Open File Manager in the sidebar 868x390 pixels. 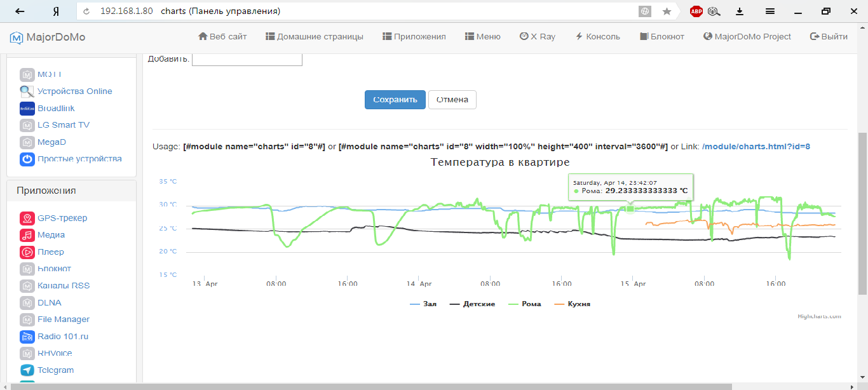click(64, 319)
